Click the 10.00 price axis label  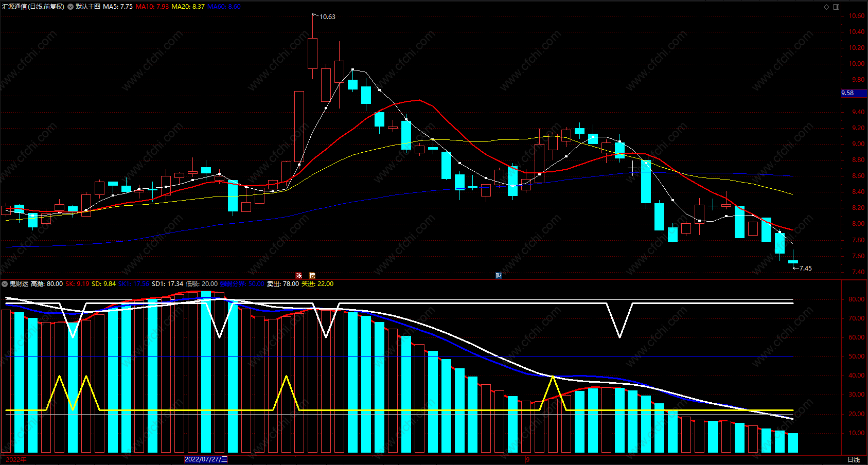857,64
